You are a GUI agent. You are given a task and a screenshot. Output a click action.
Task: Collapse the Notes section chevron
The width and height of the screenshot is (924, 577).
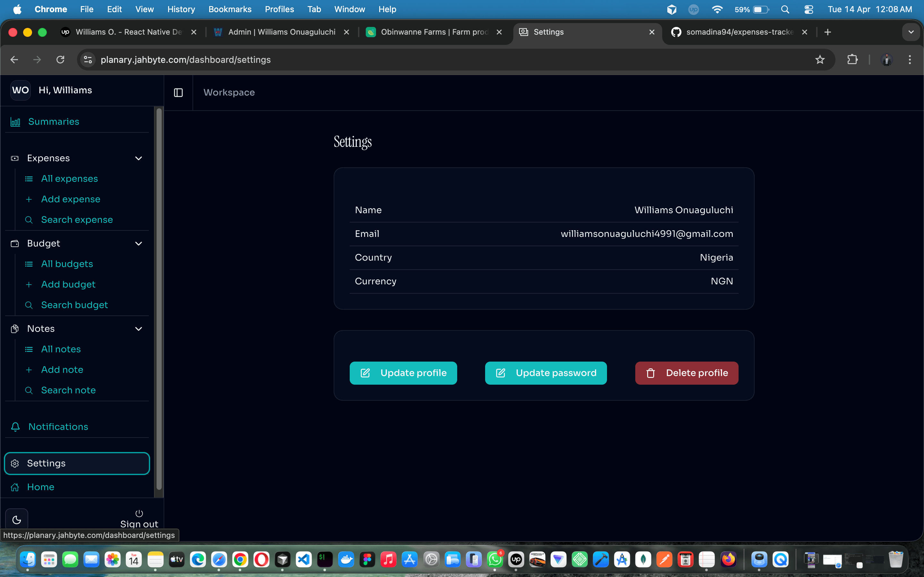tap(138, 329)
